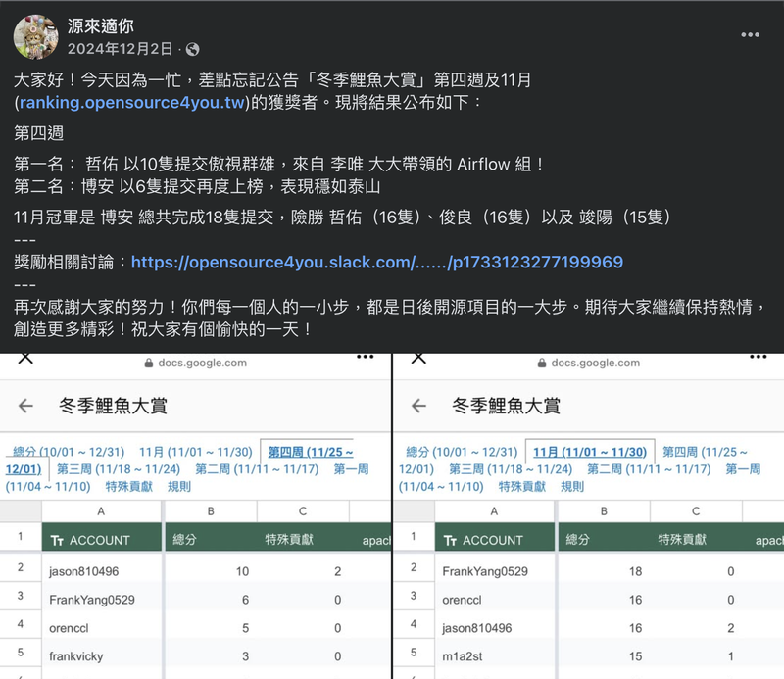Open the ranking.opensource4you.tw link
Image resolution: width=784 pixels, height=679 pixels.
132,103
